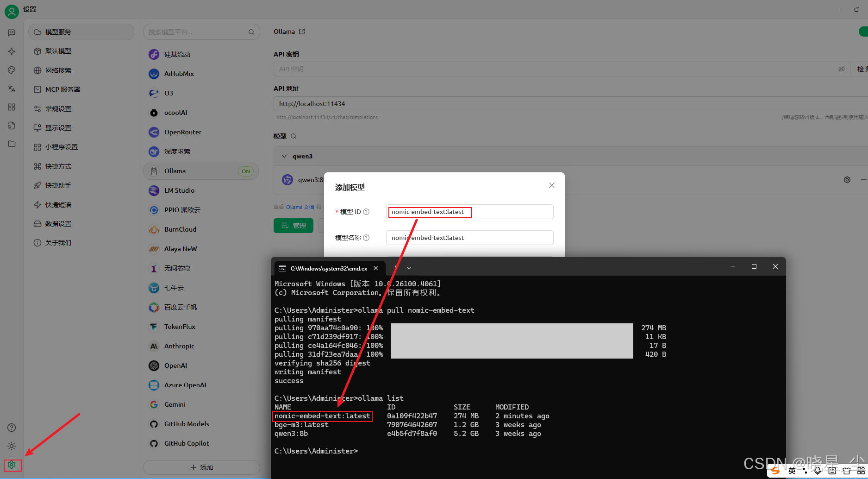Viewport: 868px width, 479px height.
Task: Click the search icon beside 模型 heading
Action: pos(293,136)
